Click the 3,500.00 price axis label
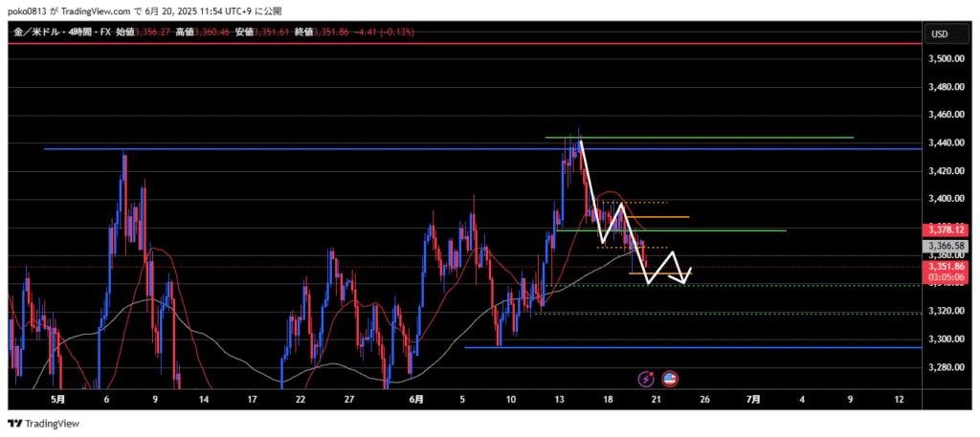Image resolution: width=980 pixels, height=437 pixels. click(944, 59)
